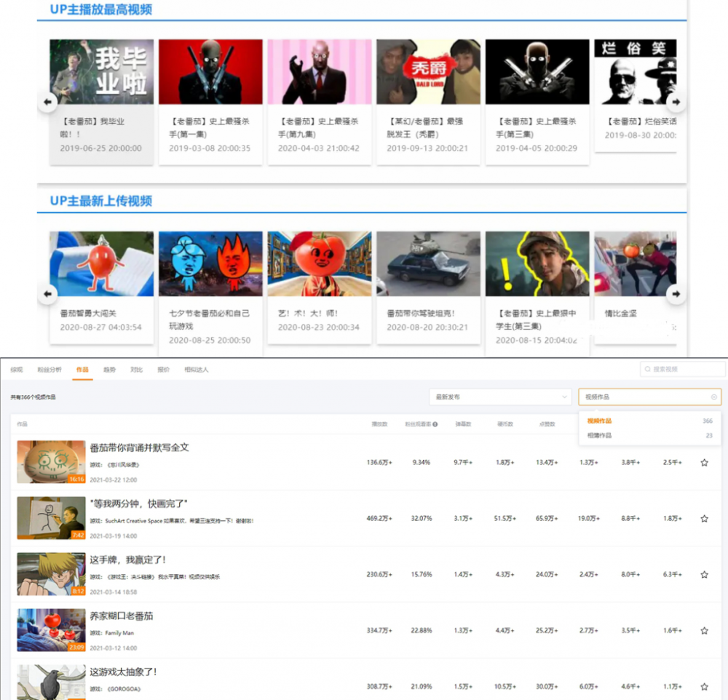Open the 报价 tab
The width and height of the screenshot is (728, 700).
click(x=163, y=370)
